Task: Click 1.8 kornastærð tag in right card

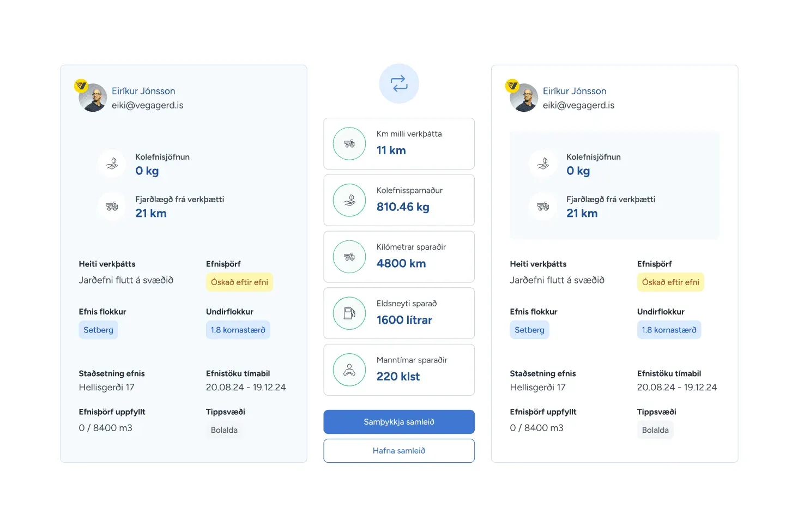Action: [x=669, y=330]
